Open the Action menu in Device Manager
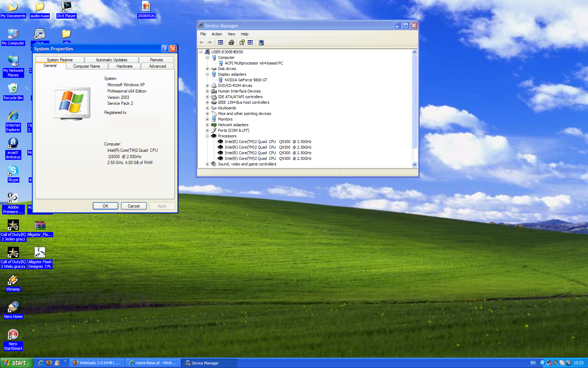Image resolution: width=588 pixels, height=368 pixels. click(x=217, y=34)
